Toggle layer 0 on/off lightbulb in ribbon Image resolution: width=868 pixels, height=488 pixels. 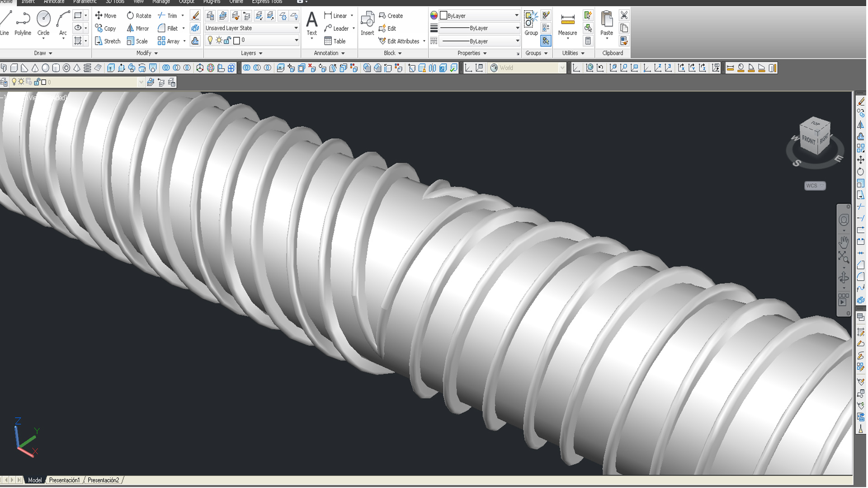210,40
